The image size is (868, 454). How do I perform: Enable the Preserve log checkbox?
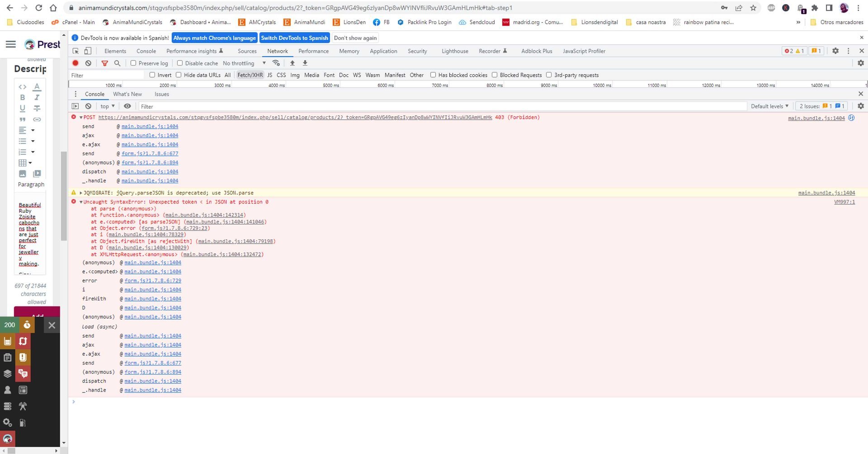pyautogui.click(x=133, y=63)
